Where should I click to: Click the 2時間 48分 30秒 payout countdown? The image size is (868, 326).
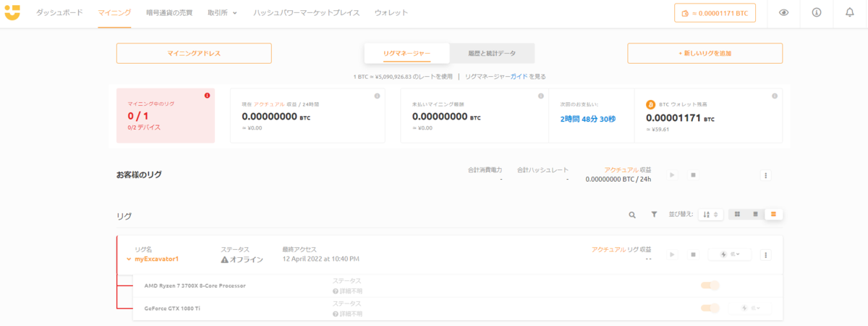pyautogui.click(x=587, y=118)
